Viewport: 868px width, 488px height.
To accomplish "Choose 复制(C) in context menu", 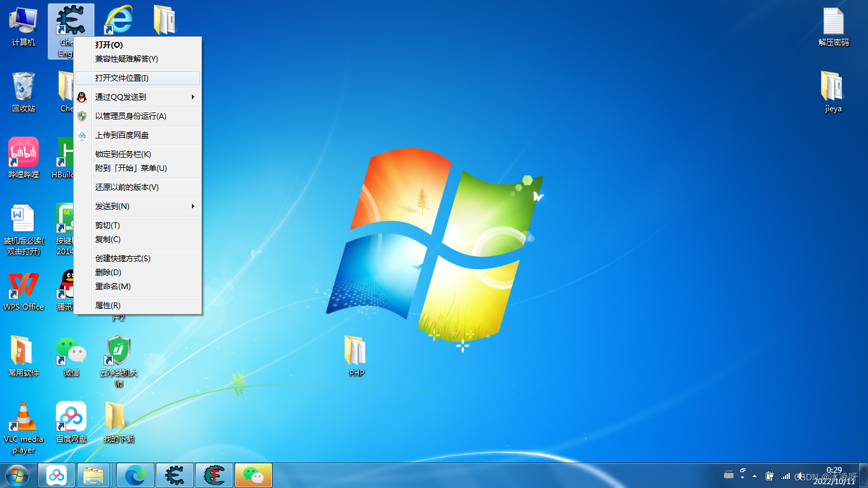I will [x=138, y=240].
